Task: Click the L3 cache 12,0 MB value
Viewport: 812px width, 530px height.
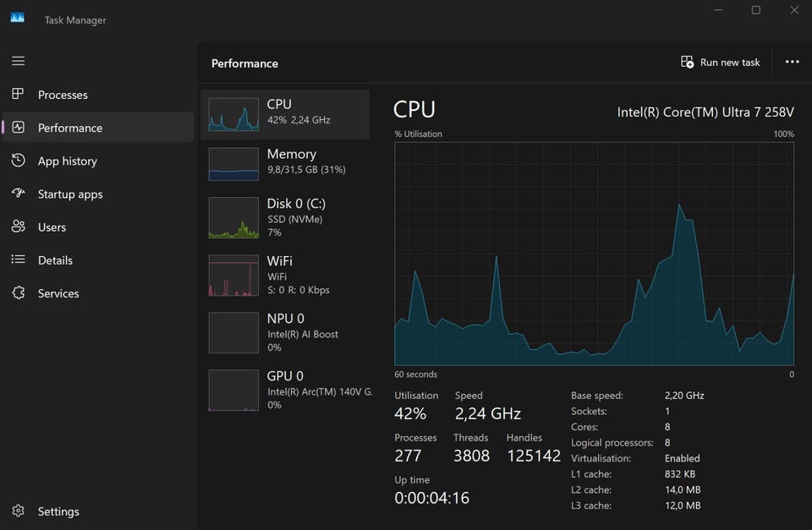Action: [x=683, y=505]
